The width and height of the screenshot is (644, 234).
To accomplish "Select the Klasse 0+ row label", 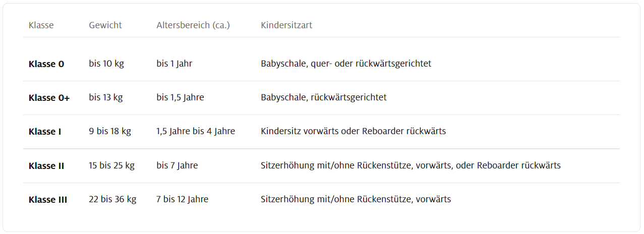I will pos(49,98).
